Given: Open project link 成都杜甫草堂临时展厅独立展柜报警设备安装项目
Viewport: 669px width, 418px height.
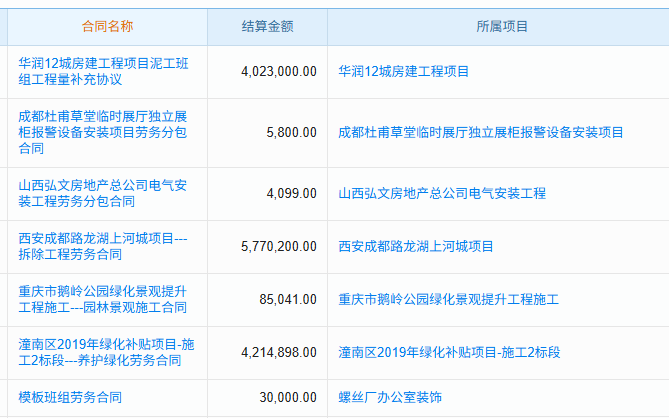Looking at the screenshot, I should point(481,132).
